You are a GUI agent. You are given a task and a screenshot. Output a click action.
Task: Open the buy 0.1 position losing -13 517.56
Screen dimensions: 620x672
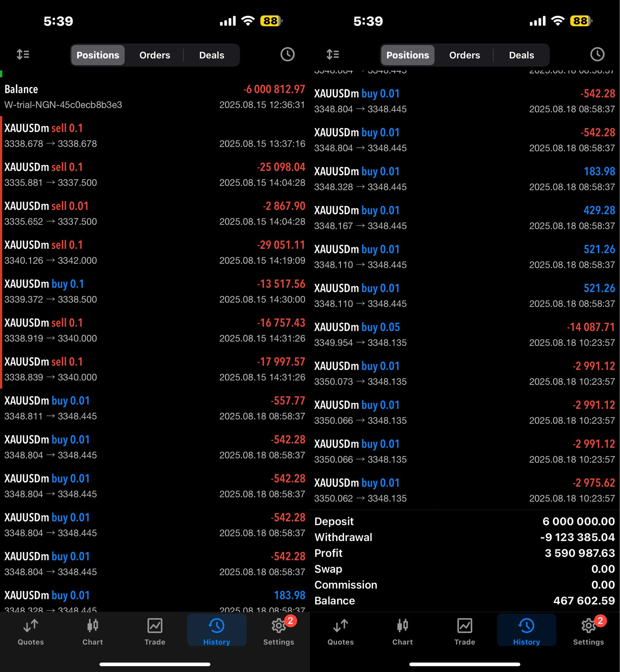click(155, 291)
